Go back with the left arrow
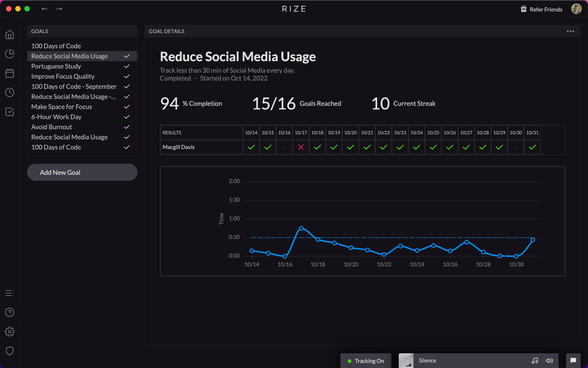The width and height of the screenshot is (588, 368). 45,9
